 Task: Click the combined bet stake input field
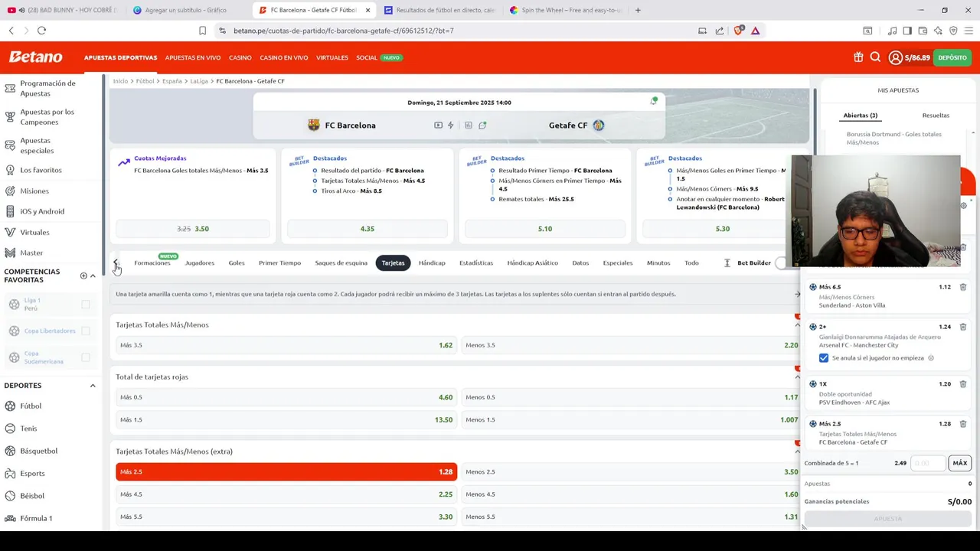(927, 463)
